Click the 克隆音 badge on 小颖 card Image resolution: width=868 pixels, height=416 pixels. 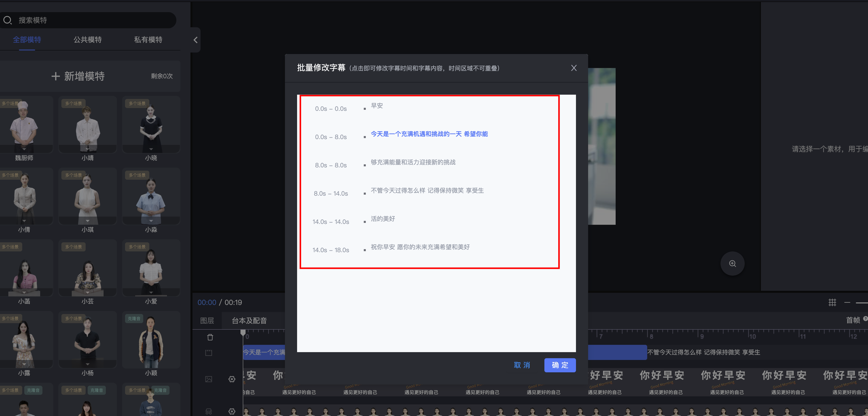coord(134,318)
